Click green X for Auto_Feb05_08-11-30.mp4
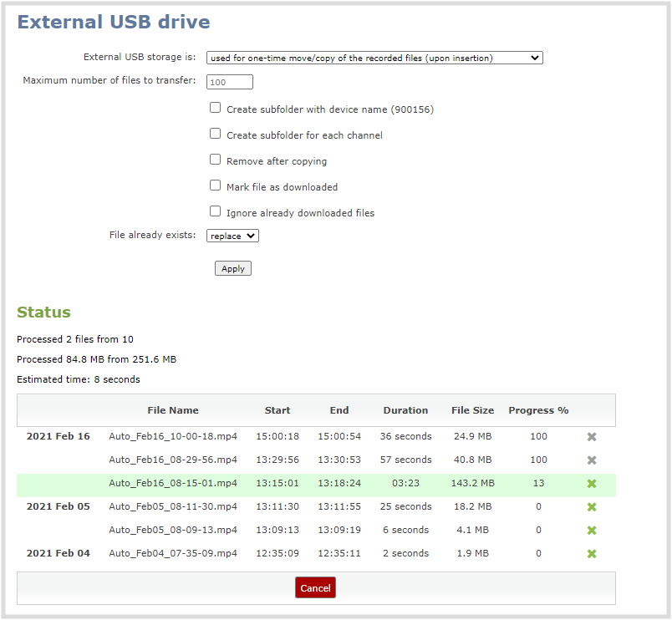The image size is (672, 620). pyautogui.click(x=592, y=507)
